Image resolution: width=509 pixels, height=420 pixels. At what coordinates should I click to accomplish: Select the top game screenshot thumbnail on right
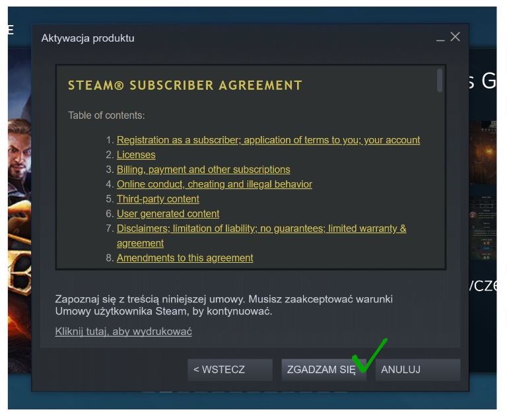483,153
